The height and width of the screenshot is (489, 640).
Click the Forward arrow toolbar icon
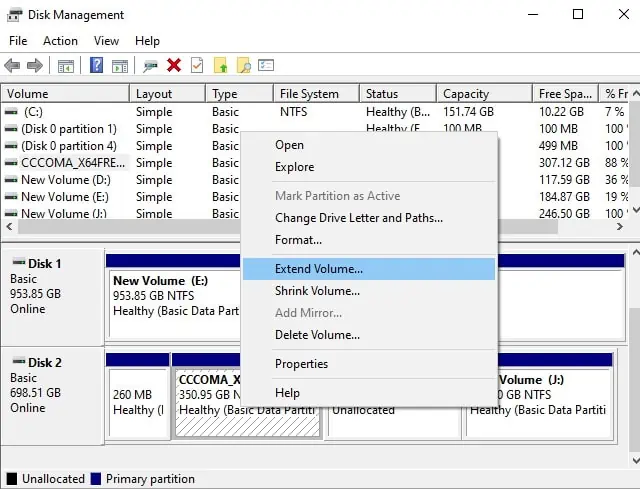pyautogui.click(x=35, y=65)
